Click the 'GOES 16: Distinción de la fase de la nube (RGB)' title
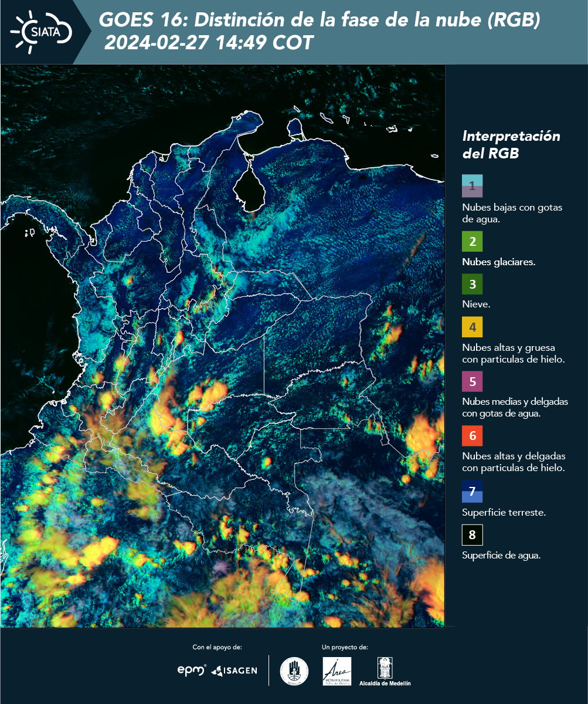588x704 pixels. click(x=320, y=20)
